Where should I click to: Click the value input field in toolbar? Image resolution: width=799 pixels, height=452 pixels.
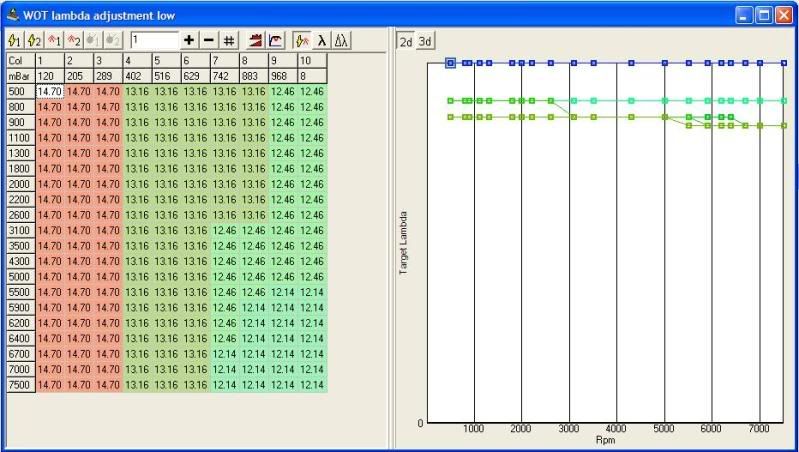pos(153,40)
